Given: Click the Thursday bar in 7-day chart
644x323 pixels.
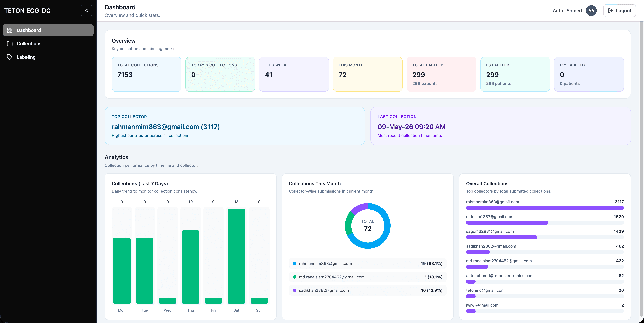Looking at the screenshot, I should [191, 267].
